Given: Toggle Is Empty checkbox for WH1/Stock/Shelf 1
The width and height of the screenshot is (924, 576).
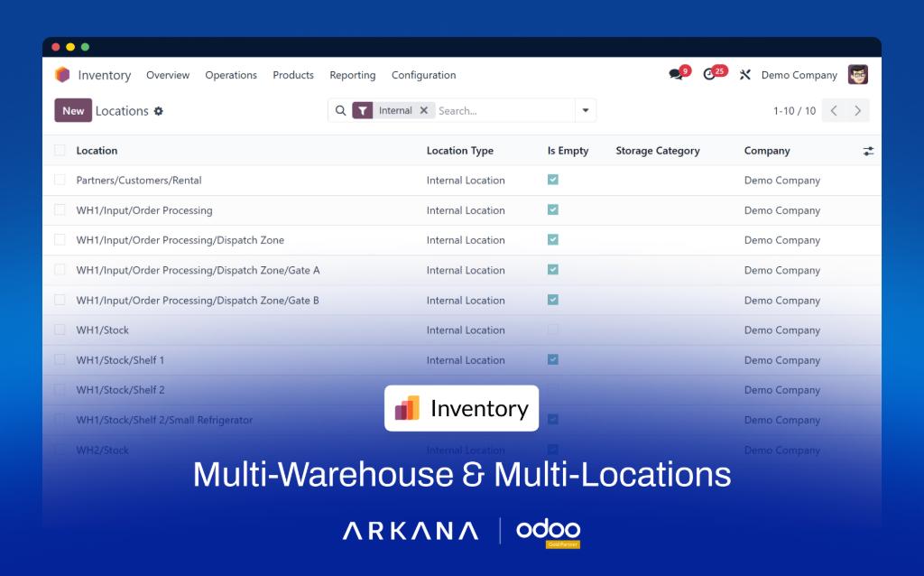Looking at the screenshot, I should pyautogui.click(x=553, y=359).
